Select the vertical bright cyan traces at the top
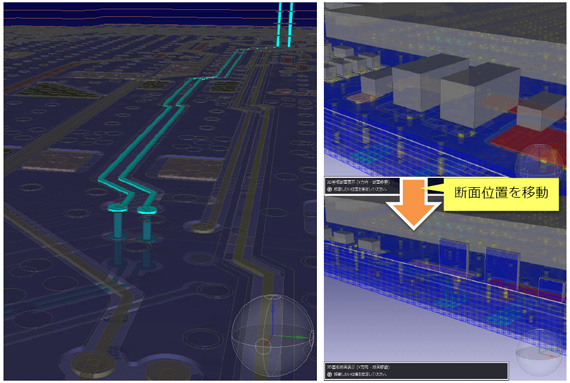 (285, 25)
